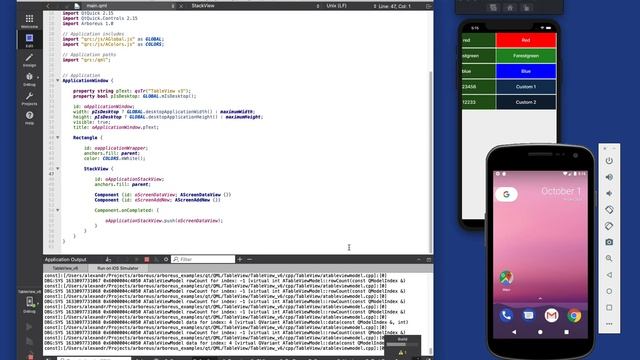
Task: Switch to Edit mode in sidebar
Action: coord(29,40)
